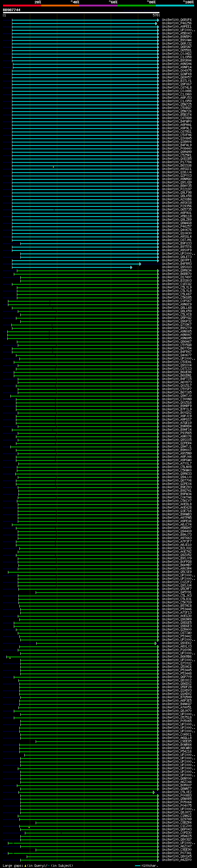Click the UniRef100_B4FRM3 label
197x868 pixels.
[177, 264]
